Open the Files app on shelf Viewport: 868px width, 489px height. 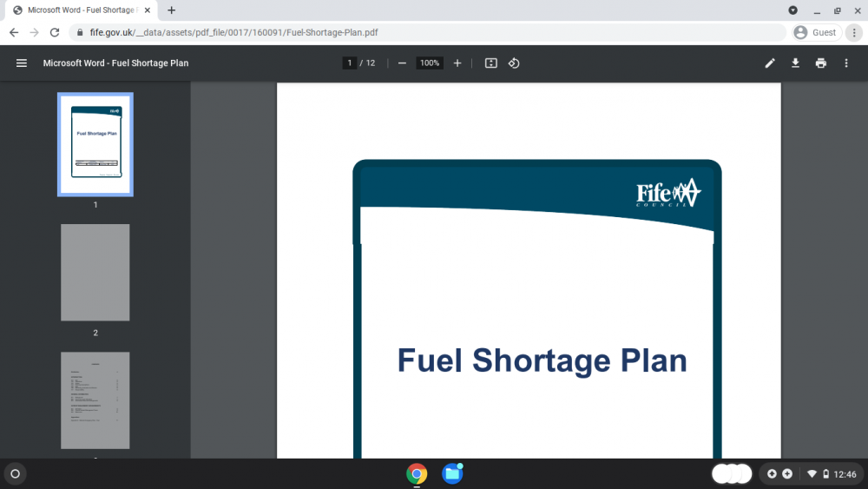pyautogui.click(x=452, y=474)
